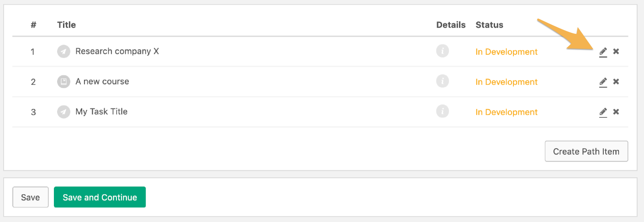Click the Title column header
Viewport: 644px width, 222px height.
(67, 25)
